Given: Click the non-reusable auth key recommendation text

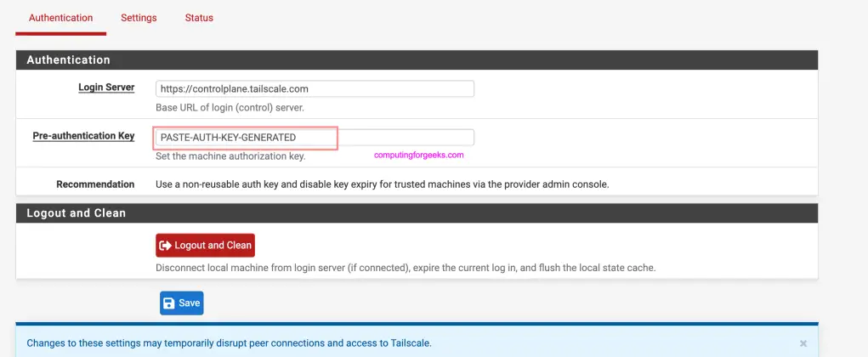Looking at the screenshot, I should 383,184.
